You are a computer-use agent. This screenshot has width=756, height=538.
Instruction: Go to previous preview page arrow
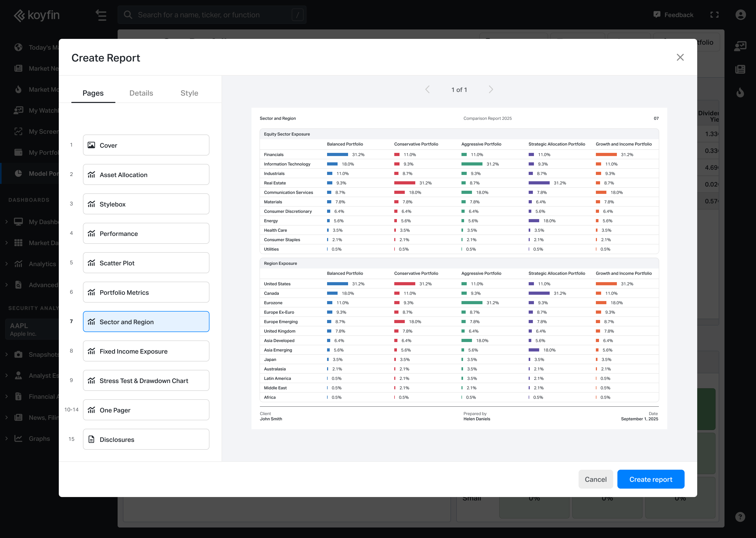click(427, 89)
